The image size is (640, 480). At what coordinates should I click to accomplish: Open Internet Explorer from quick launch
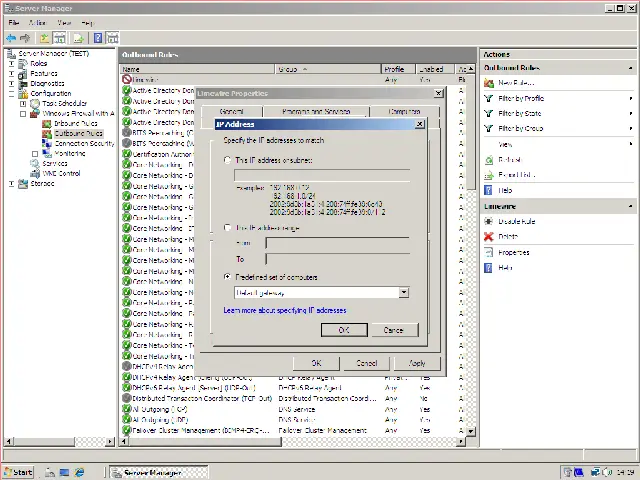pos(79,473)
